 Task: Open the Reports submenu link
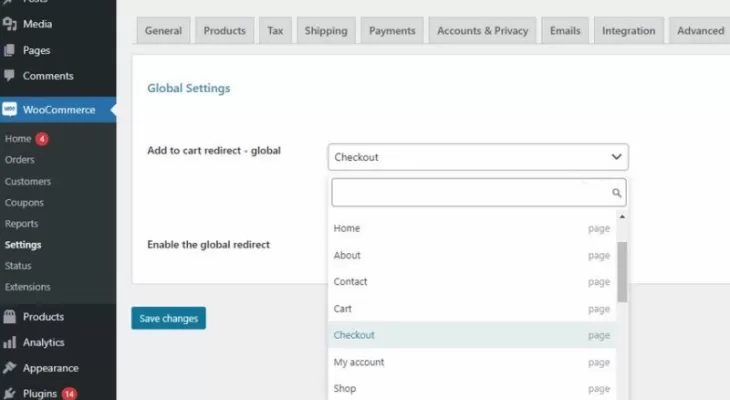[21, 224]
